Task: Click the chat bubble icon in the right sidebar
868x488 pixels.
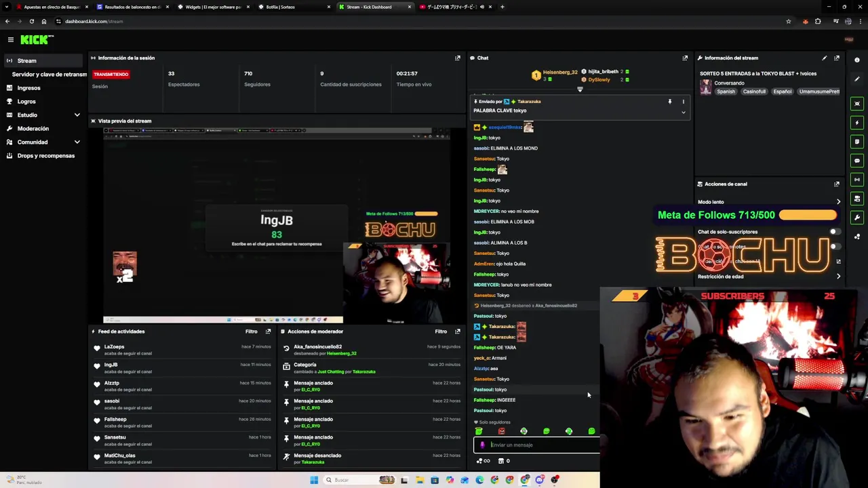Action: click(x=857, y=161)
